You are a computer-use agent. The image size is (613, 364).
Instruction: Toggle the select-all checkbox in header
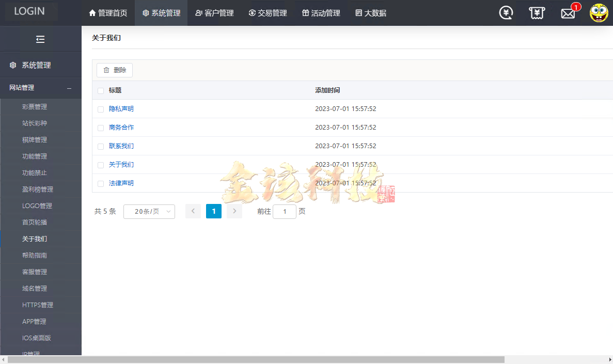point(101,90)
